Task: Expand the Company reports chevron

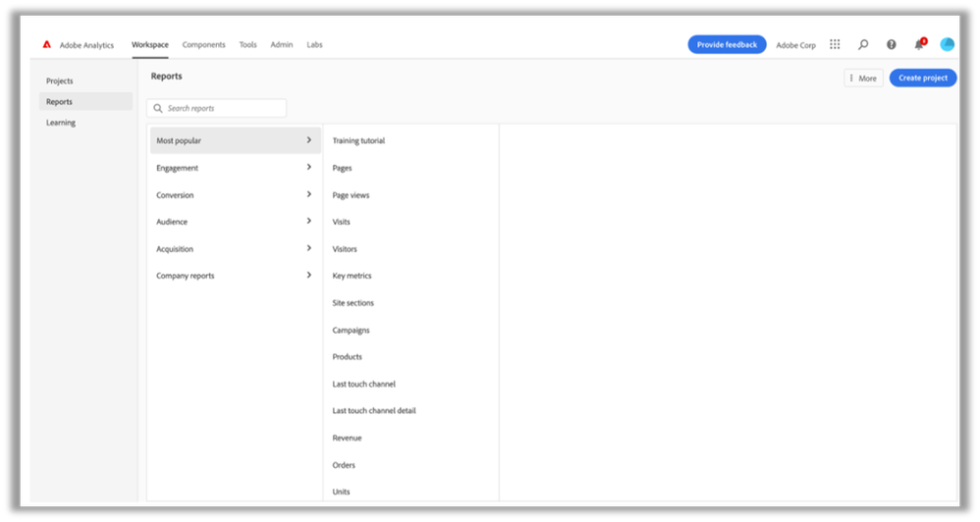Action: point(308,276)
